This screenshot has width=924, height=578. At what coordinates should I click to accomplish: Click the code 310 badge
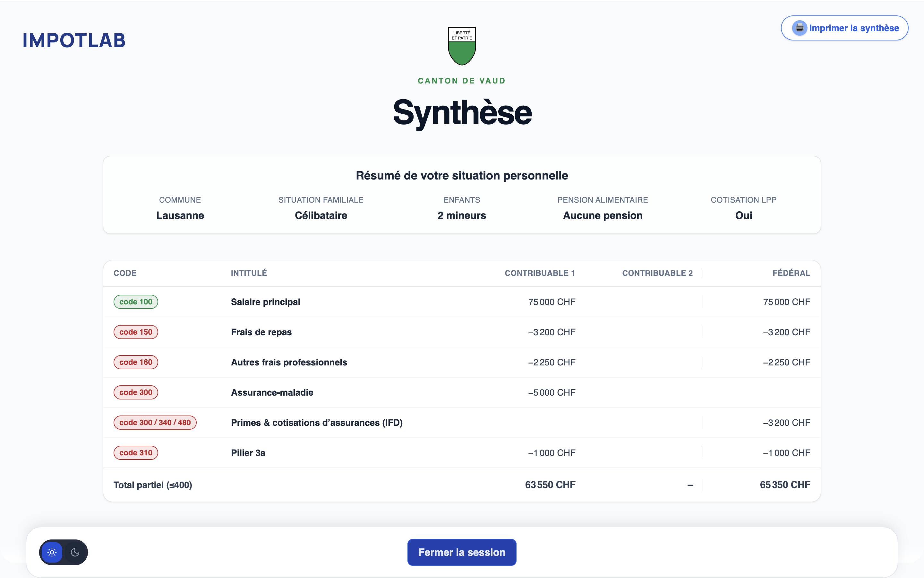[x=135, y=453]
